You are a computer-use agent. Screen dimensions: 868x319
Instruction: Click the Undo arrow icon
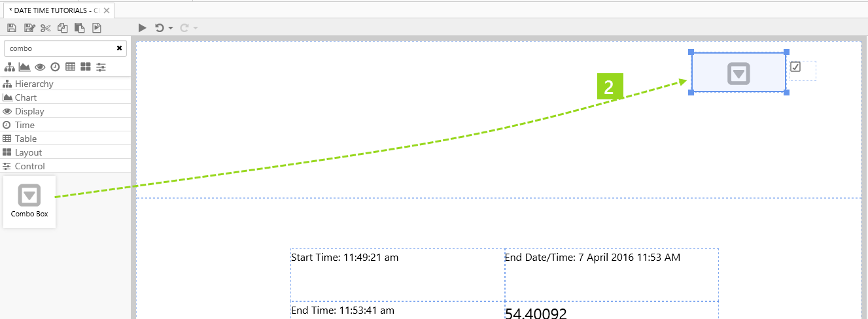click(159, 27)
